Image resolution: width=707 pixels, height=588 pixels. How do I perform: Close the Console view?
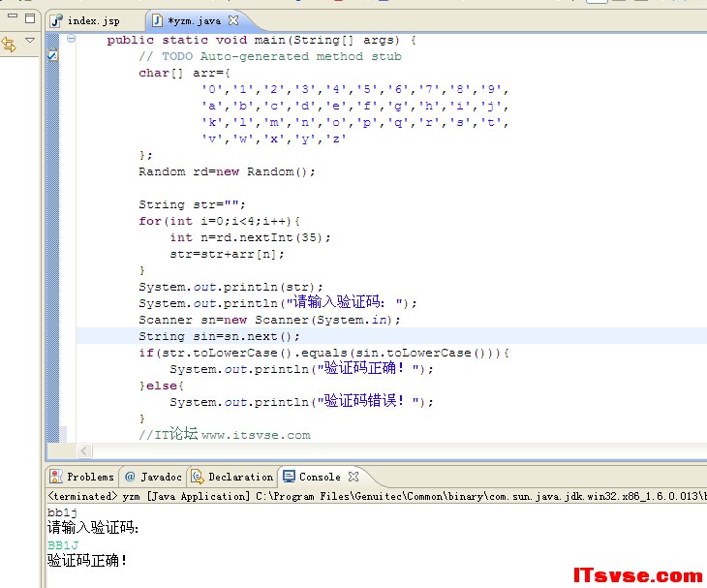[x=353, y=477]
